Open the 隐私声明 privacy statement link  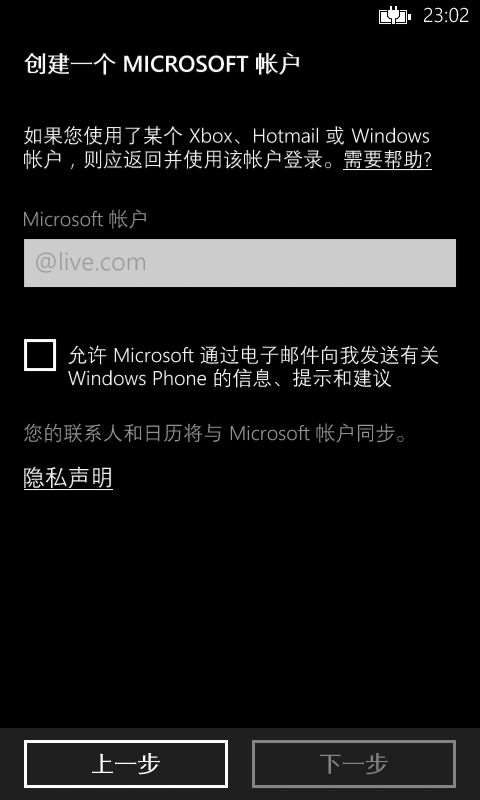pos(68,478)
